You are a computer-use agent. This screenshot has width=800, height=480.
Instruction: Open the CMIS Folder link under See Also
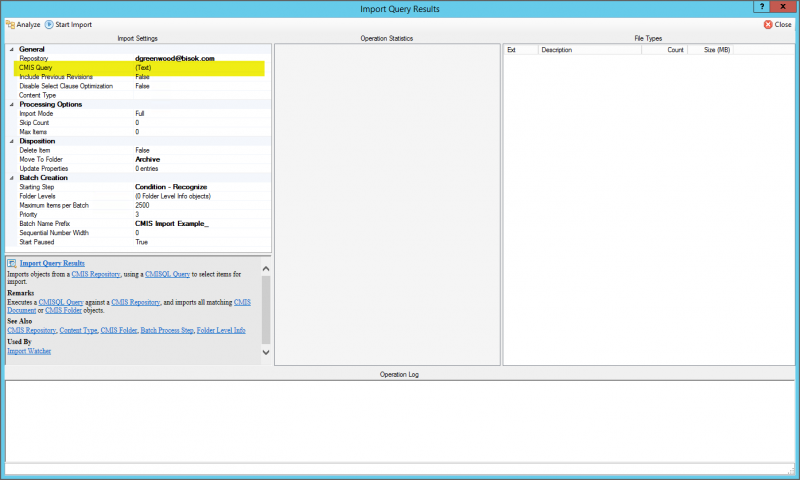tap(119, 331)
